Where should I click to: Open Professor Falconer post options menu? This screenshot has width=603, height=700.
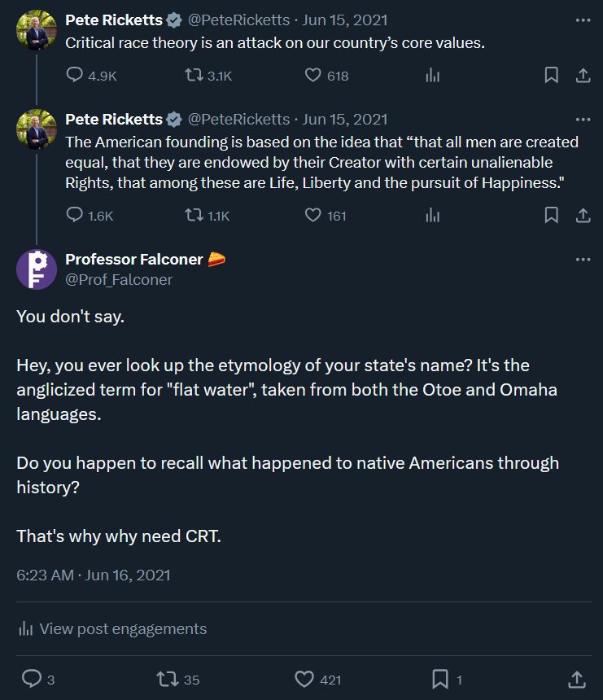(x=583, y=260)
